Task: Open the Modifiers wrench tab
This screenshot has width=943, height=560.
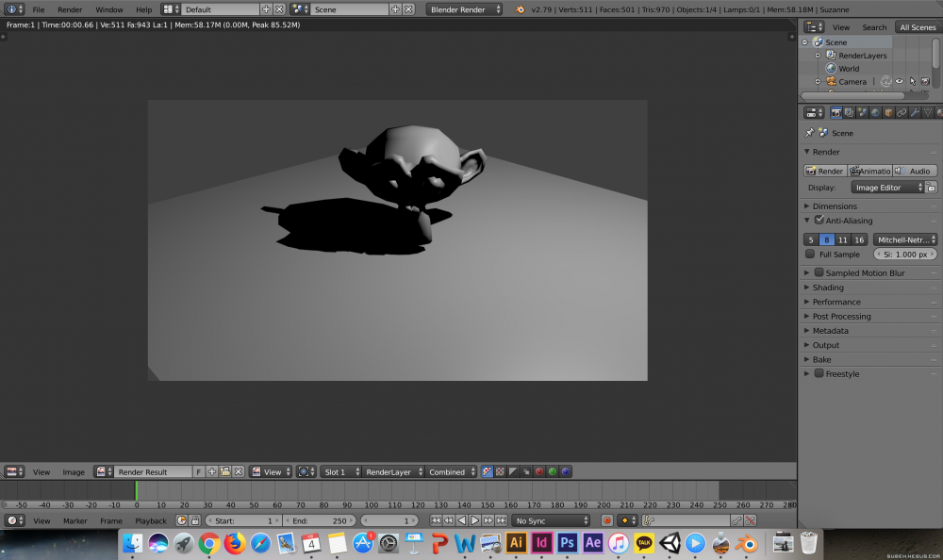Action: [916, 112]
